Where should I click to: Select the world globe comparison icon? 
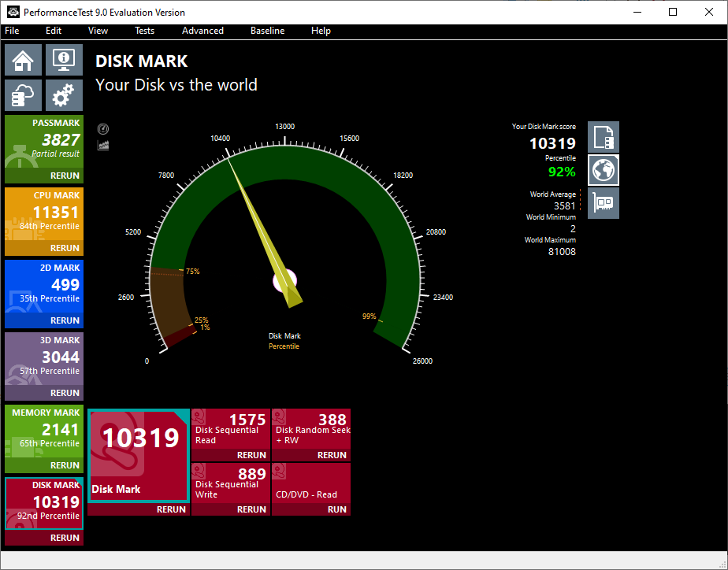click(604, 170)
